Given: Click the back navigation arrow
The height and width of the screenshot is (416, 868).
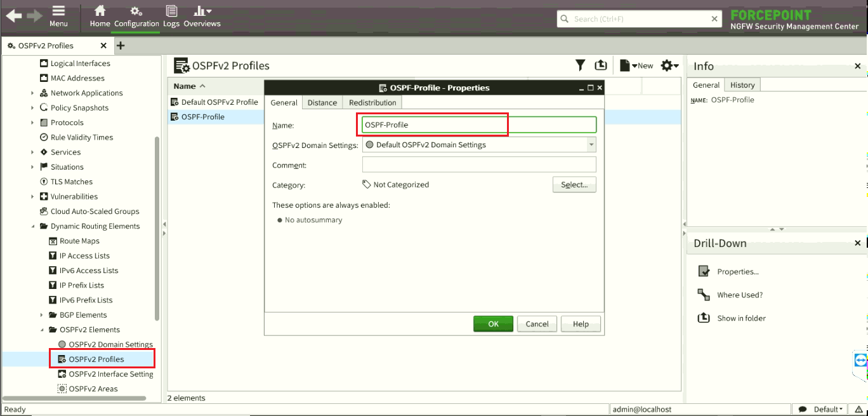Looking at the screenshot, I should click(13, 16).
